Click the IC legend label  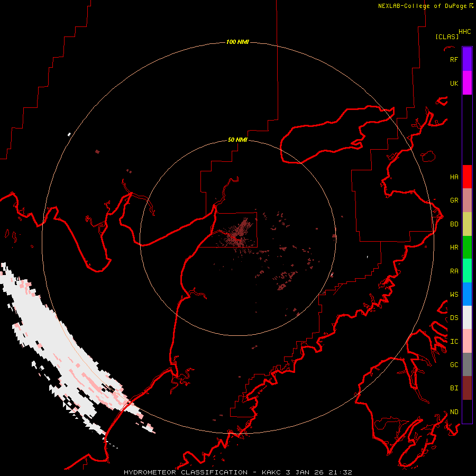[x=454, y=342]
